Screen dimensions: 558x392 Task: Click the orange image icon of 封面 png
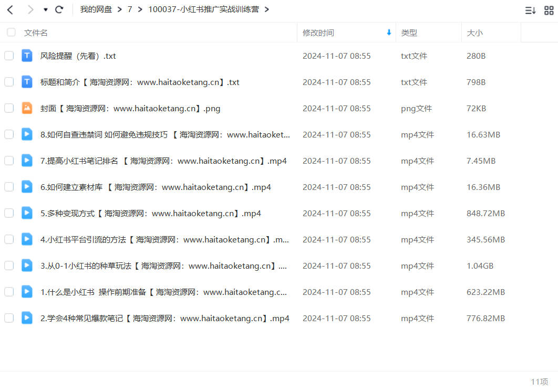coord(27,108)
